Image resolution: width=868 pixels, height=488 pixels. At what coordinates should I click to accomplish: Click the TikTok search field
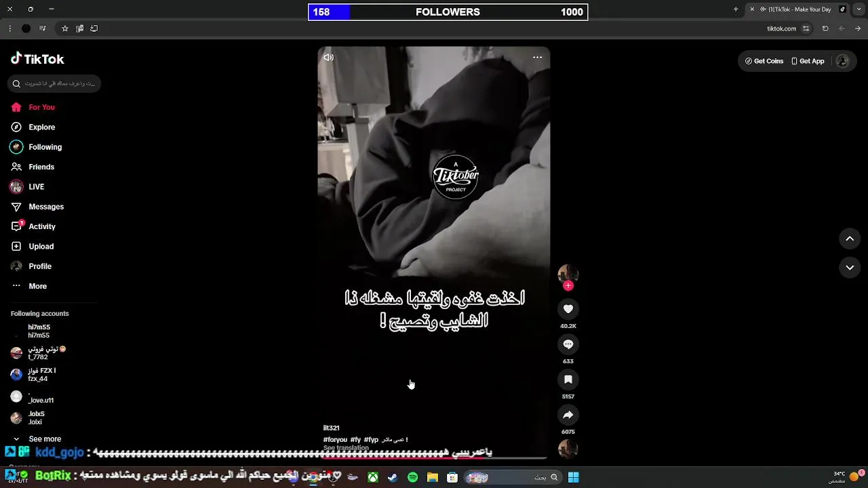55,83
